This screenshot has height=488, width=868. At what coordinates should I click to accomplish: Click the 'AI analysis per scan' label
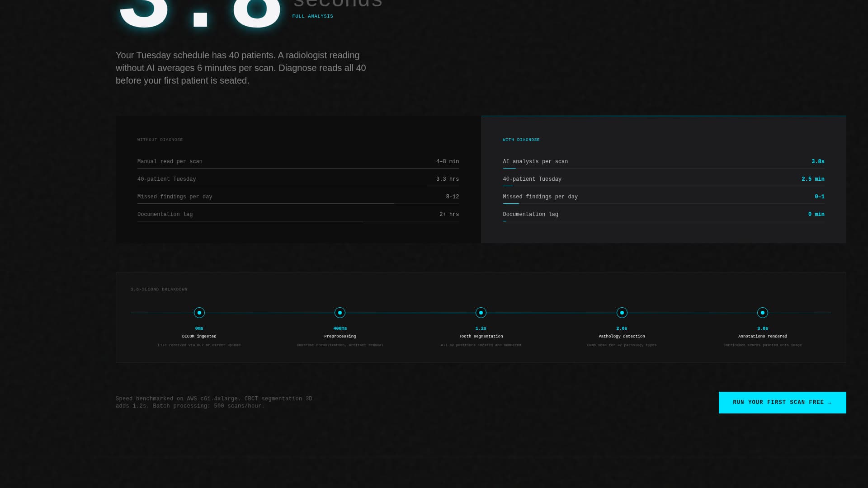point(535,162)
